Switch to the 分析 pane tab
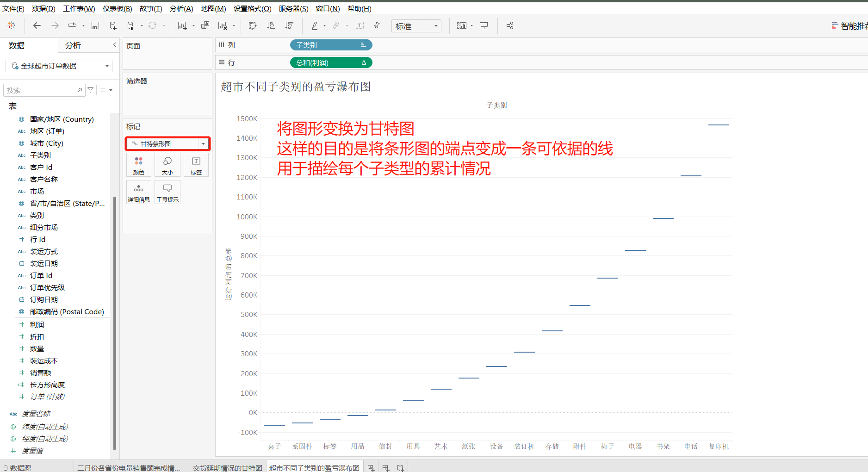The image size is (868, 472). [73, 45]
